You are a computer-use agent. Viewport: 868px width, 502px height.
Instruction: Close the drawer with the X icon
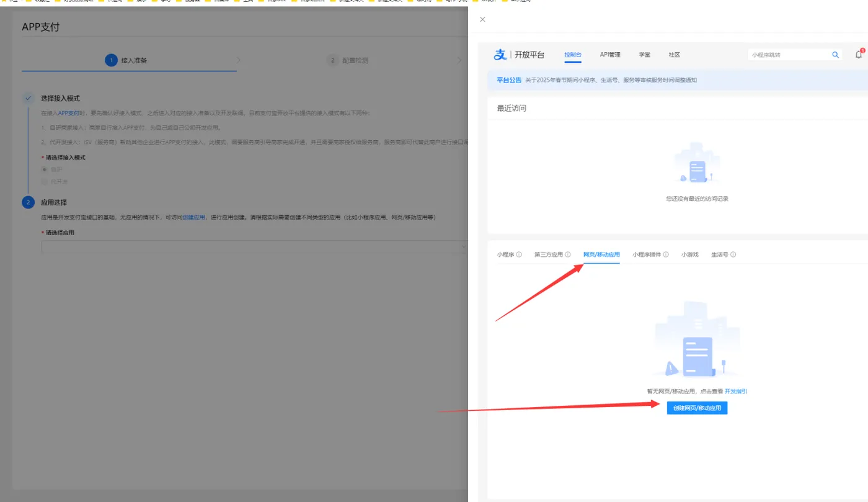click(x=483, y=19)
